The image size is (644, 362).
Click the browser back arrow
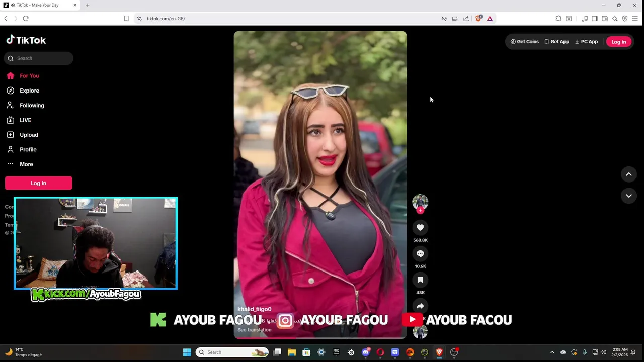coord(6,19)
